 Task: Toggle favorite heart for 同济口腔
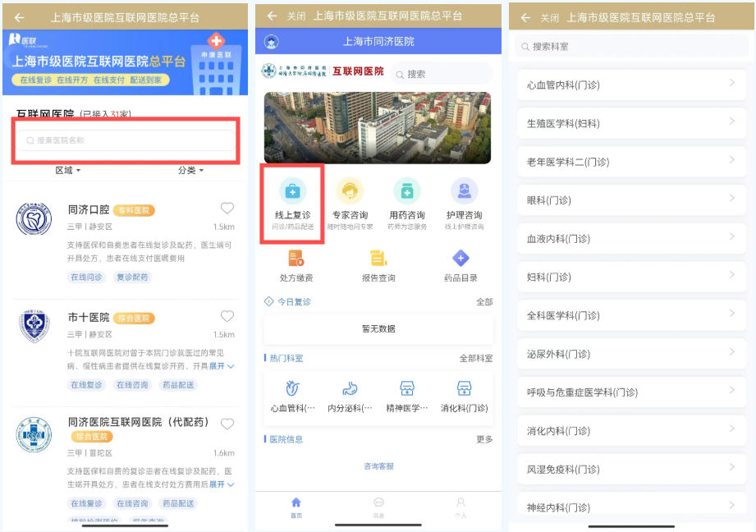pos(227,209)
